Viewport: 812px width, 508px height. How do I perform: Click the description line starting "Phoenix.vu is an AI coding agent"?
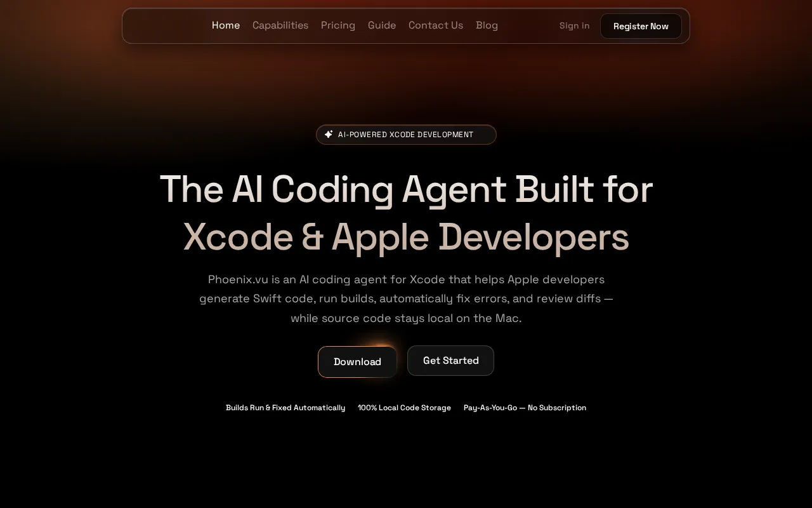click(x=406, y=279)
